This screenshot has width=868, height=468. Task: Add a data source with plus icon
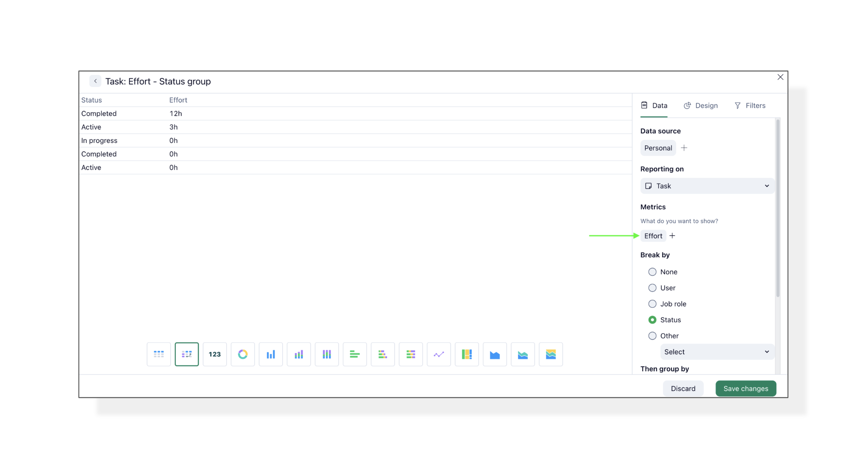coord(684,148)
